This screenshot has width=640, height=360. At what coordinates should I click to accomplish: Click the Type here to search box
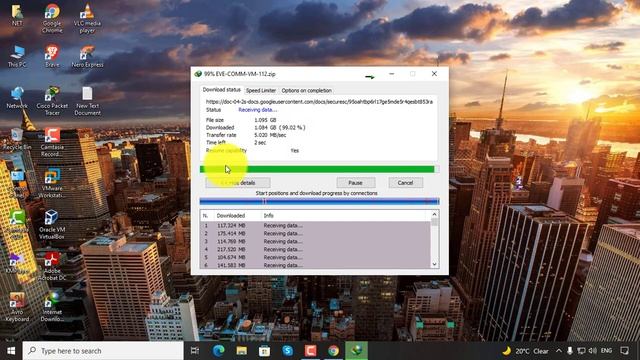click(103, 351)
